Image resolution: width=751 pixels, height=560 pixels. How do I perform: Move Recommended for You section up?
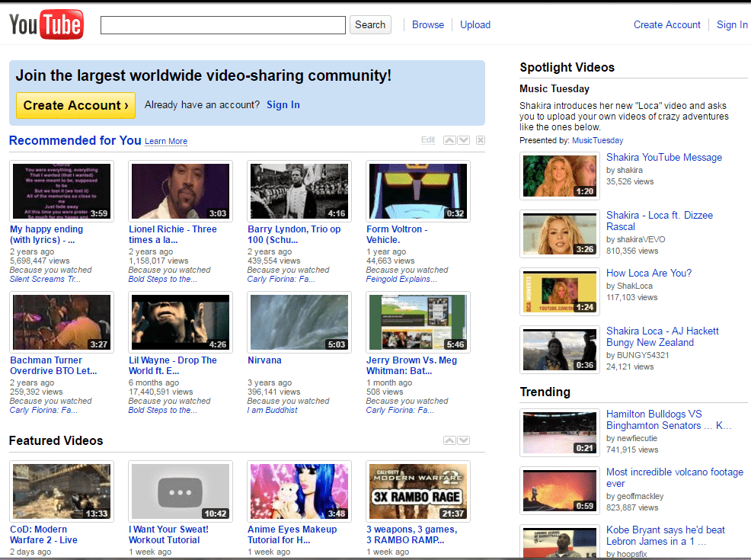(449, 140)
